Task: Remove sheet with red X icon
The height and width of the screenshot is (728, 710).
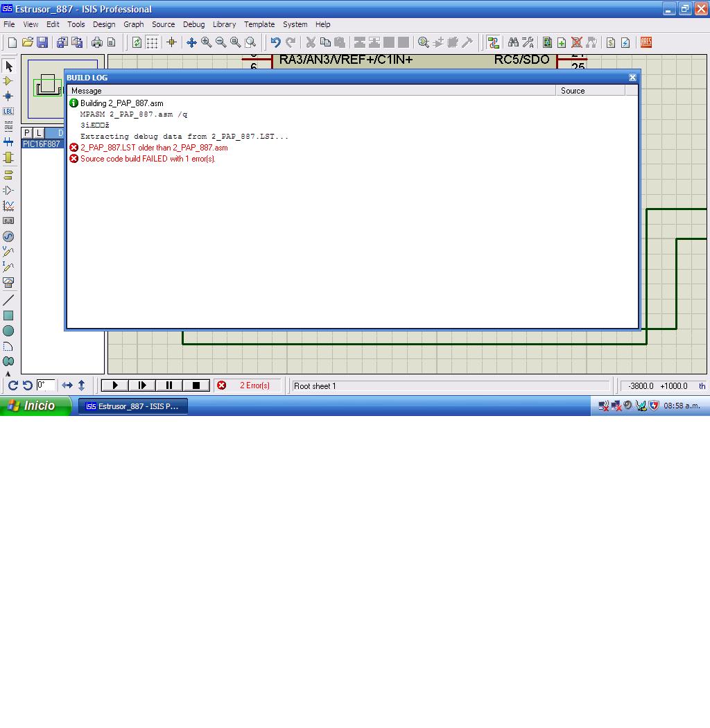Action: [x=577, y=43]
